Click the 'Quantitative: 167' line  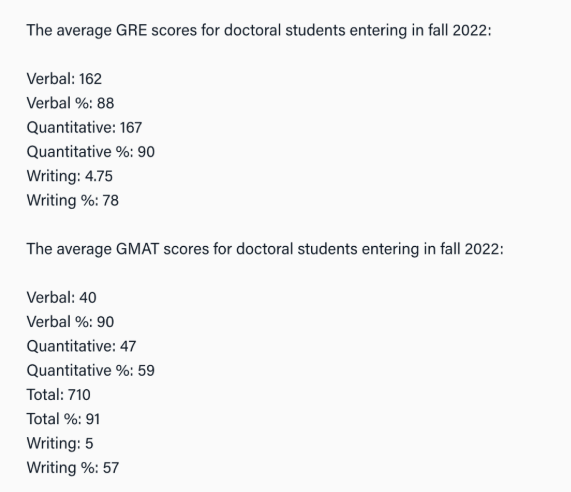tap(84, 127)
